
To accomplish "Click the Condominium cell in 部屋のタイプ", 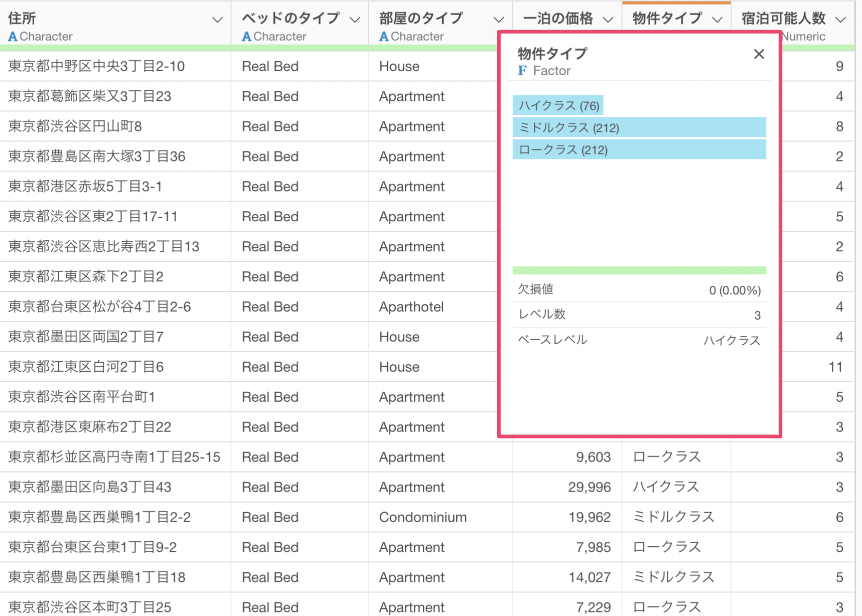I will [422, 517].
